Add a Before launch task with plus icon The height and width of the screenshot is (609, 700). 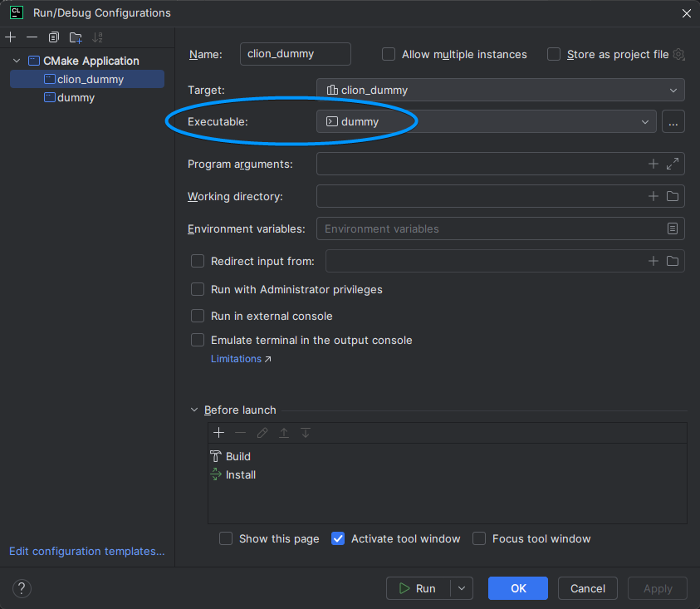pos(219,433)
